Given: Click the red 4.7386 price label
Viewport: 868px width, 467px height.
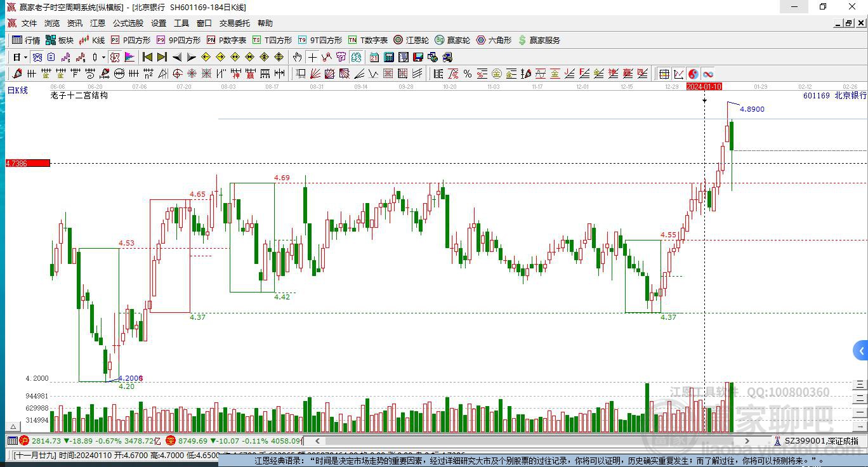Looking at the screenshot, I should coord(27,163).
